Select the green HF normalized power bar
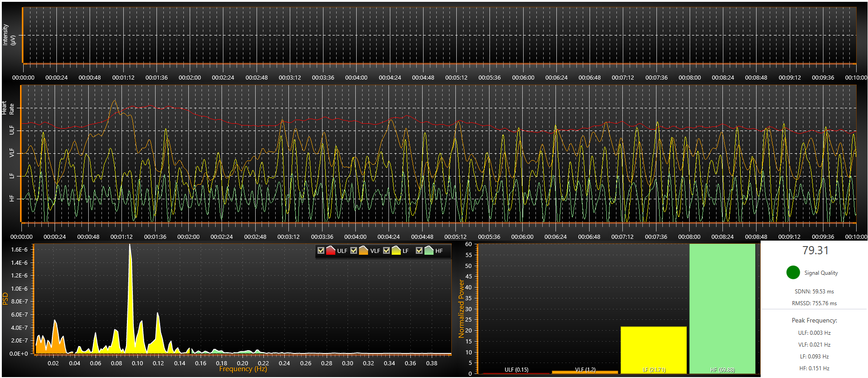Viewport: 868px width, 378px height. tap(722, 309)
